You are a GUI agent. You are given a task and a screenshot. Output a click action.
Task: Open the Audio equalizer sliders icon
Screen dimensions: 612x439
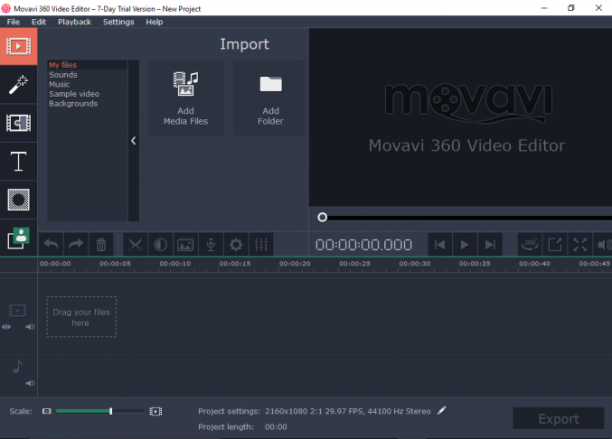[261, 245]
